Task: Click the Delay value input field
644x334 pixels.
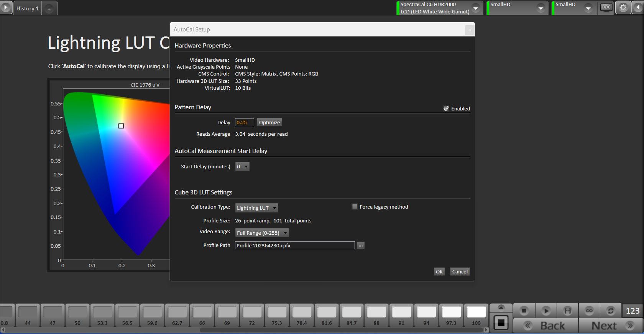Action: coord(244,122)
